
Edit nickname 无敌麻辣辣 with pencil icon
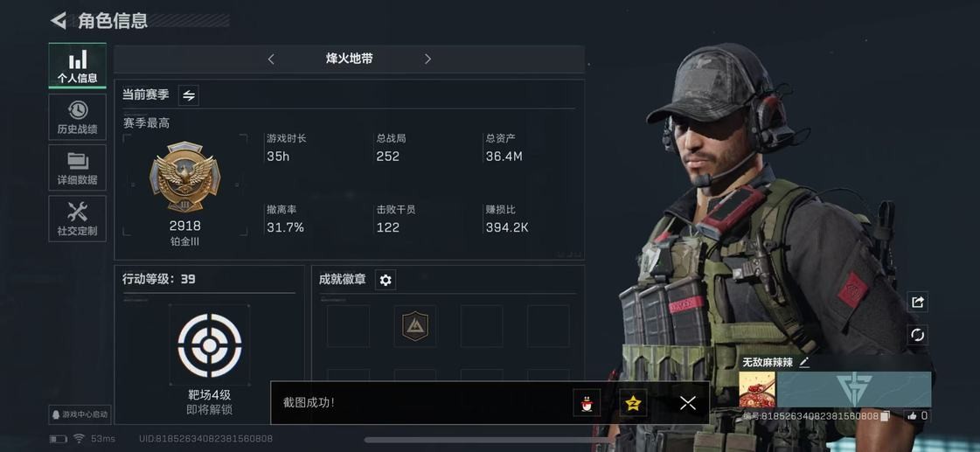coord(803,362)
